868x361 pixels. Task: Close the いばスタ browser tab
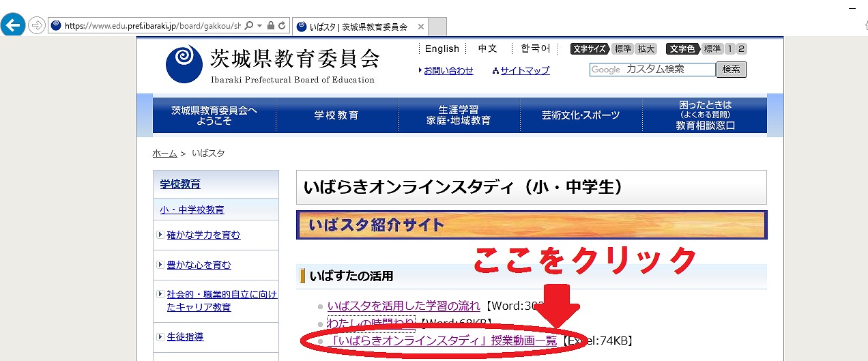421,27
